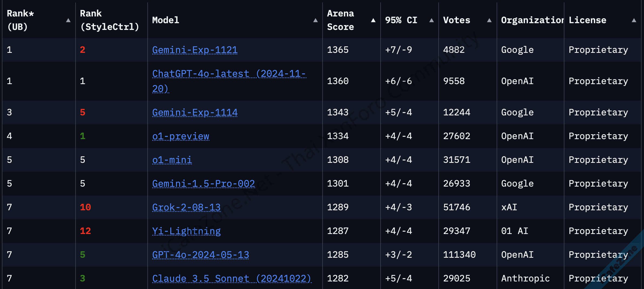Open Gemini-1.5-Pro-002 model page
This screenshot has width=644, height=289.
[203, 184]
